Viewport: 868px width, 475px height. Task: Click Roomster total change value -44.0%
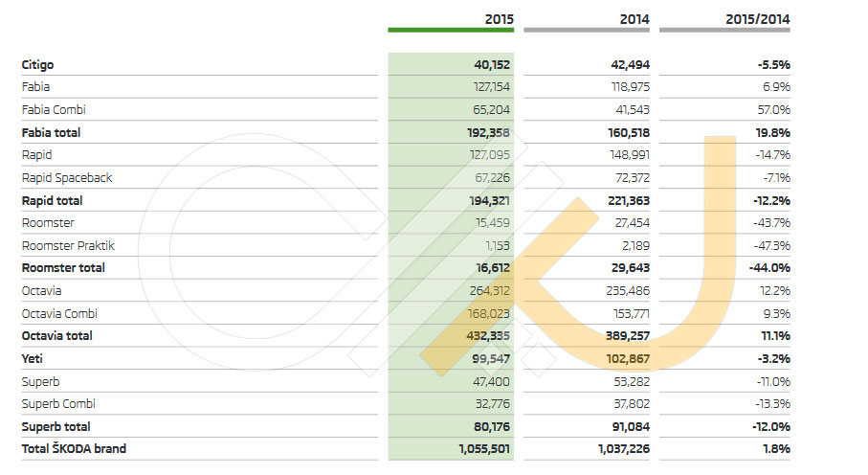pyautogui.click(x=769, y=268)
